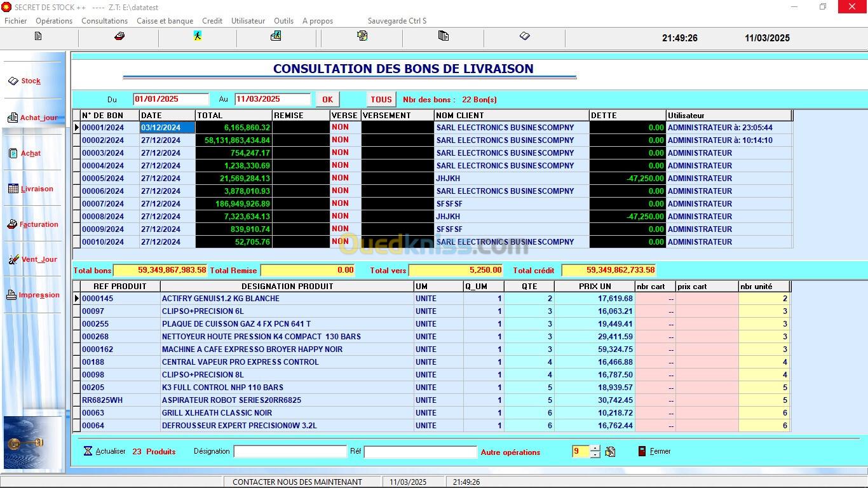The image size is (868, 488).
Task: Click the TOUS button
Action: click(381, 99)
